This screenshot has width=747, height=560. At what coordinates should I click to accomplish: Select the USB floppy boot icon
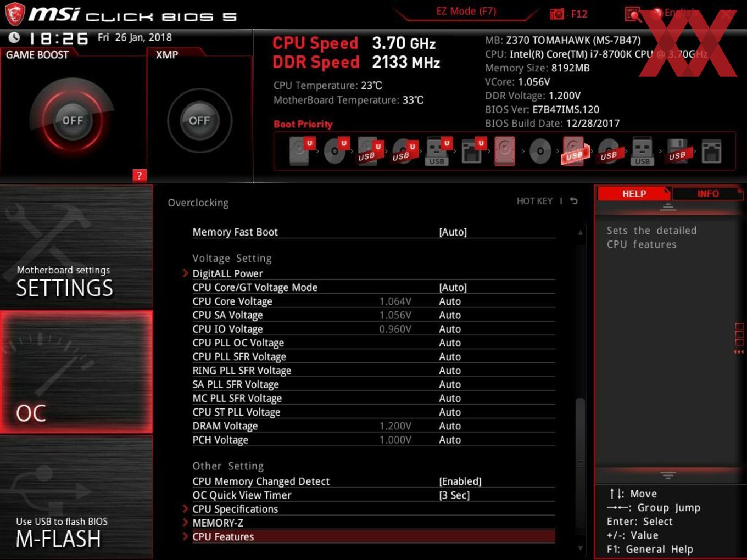pos(677,151)
